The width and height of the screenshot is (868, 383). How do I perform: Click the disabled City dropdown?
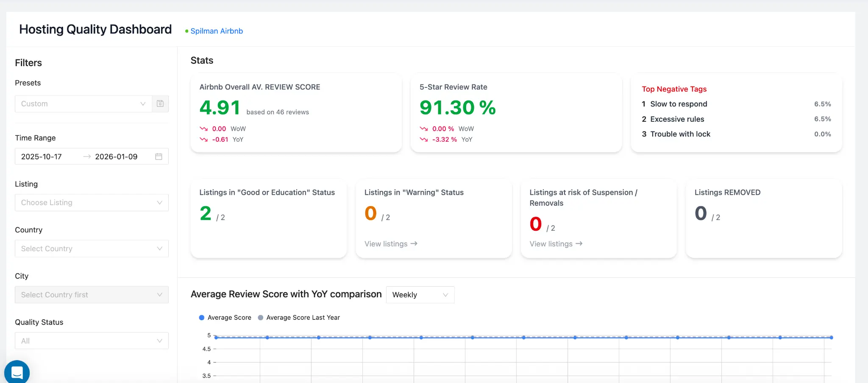click(92, 295)
